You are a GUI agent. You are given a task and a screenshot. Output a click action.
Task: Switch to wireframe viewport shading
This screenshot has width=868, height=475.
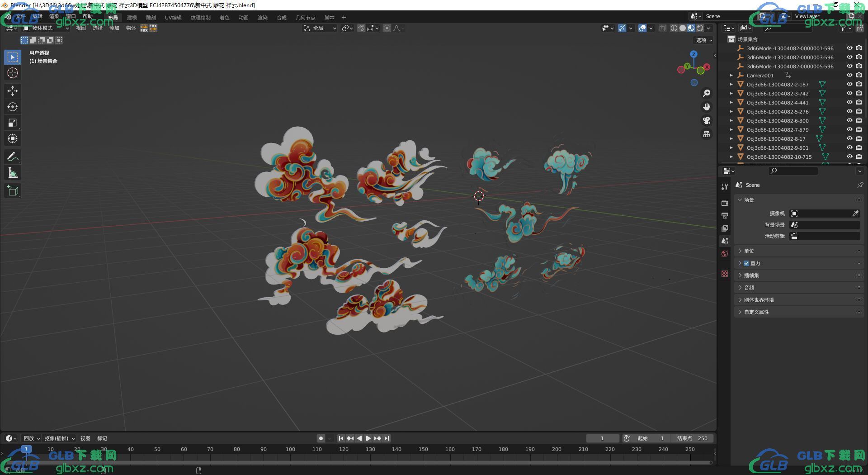point(674,28)
